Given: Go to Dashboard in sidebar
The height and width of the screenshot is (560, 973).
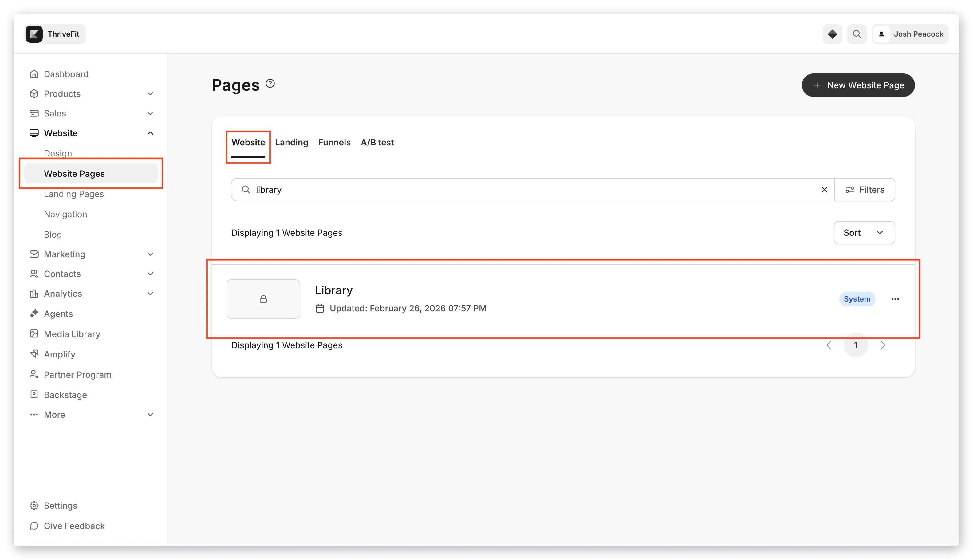Looking at the screenshot, I should pos(66,74).
